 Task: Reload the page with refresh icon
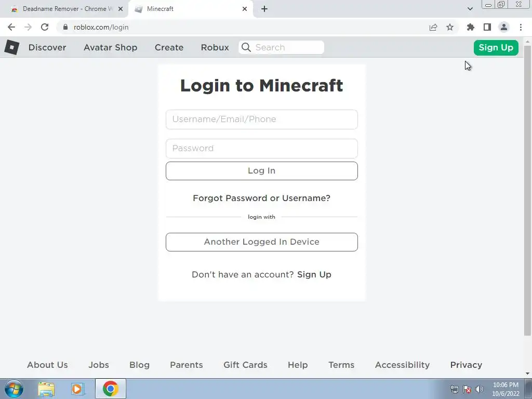(x=45, y=27)
